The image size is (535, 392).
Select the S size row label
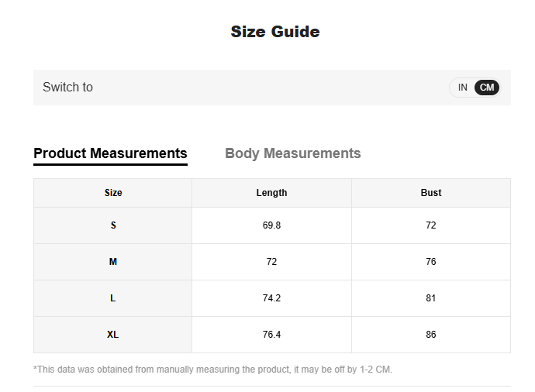coord(113,225)
